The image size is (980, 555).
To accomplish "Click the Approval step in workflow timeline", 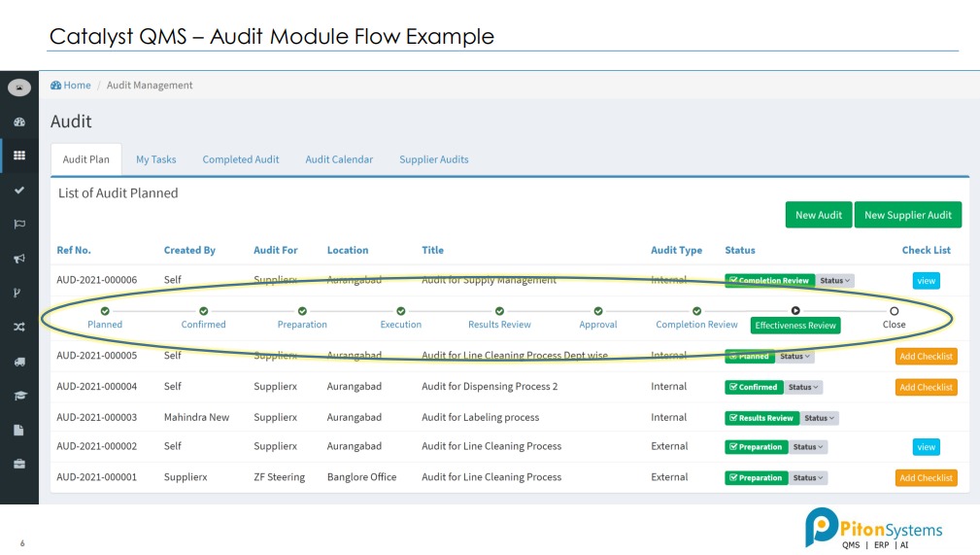I will pyautogui.click(x=598, y=324).
